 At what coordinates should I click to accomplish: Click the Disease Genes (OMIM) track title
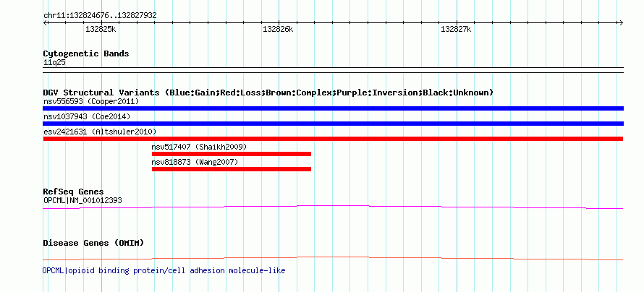pyautogui.click(x=93, y=243)
